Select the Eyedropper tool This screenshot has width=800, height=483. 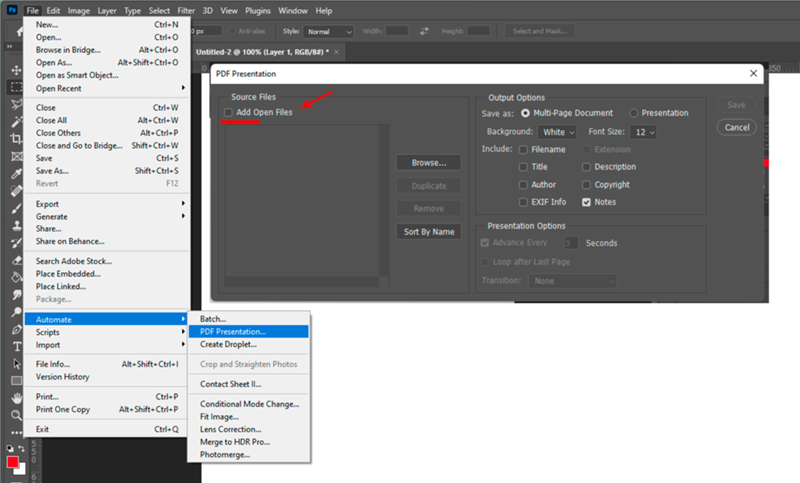click(16, 173)
